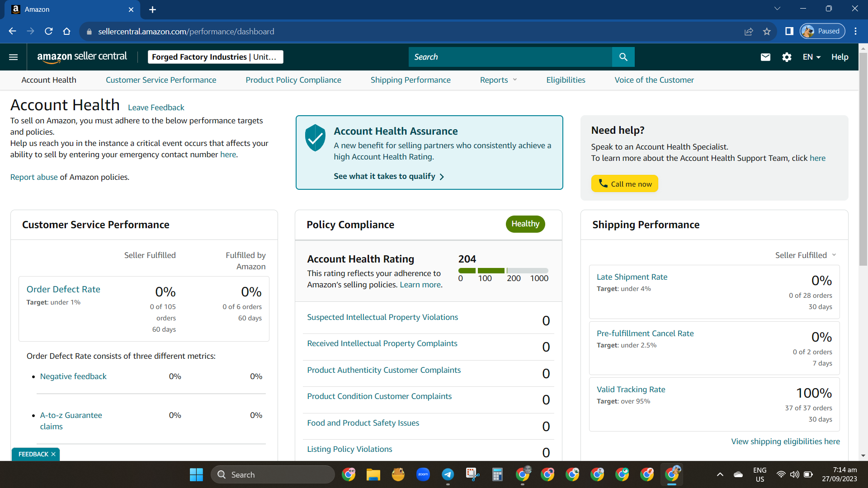Open Suspected Intellectual Property Violations

(382, 317)
